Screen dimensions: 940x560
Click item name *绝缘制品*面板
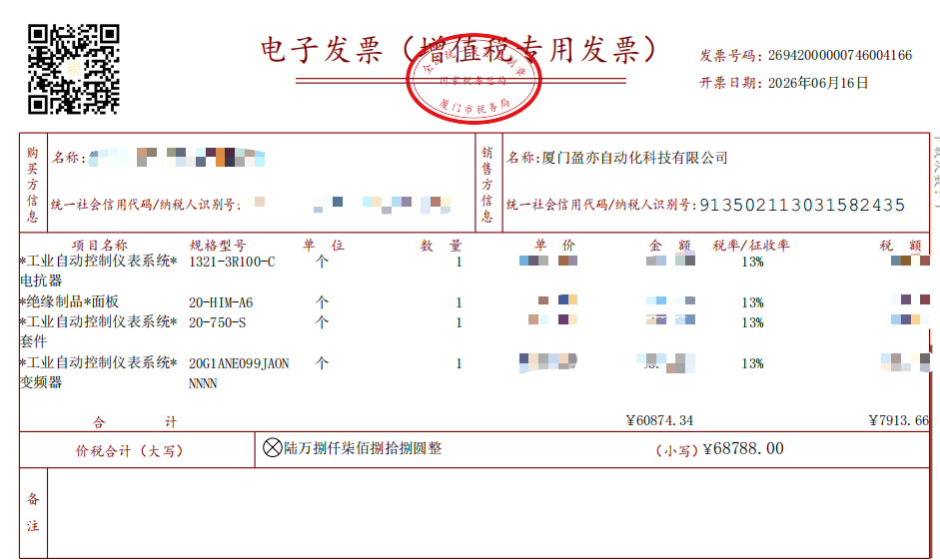[x=69, y=301]
